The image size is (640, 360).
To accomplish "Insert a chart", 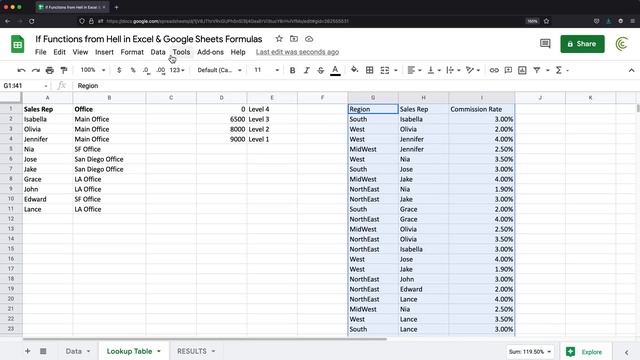I will (522, 70).
